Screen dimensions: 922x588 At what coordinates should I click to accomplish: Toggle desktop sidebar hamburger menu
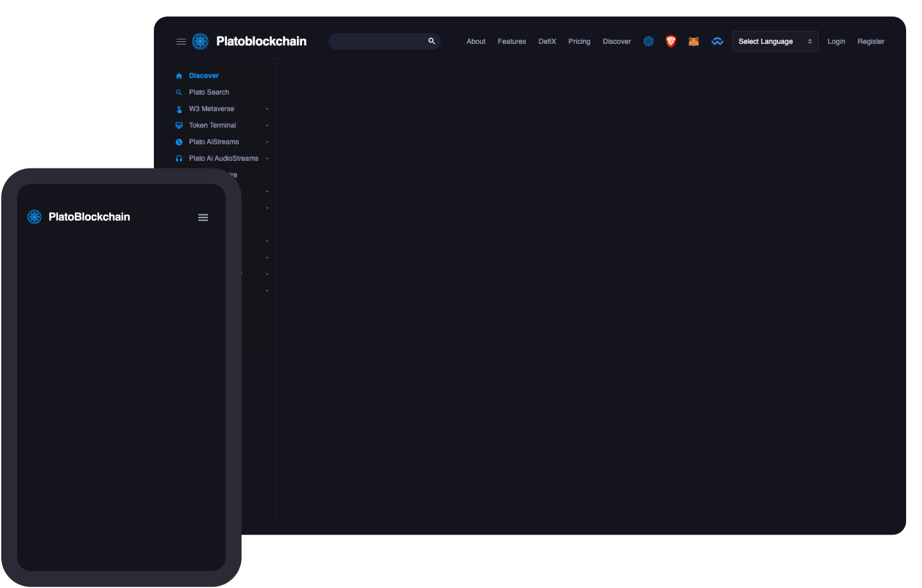click(x=181, y=41)
